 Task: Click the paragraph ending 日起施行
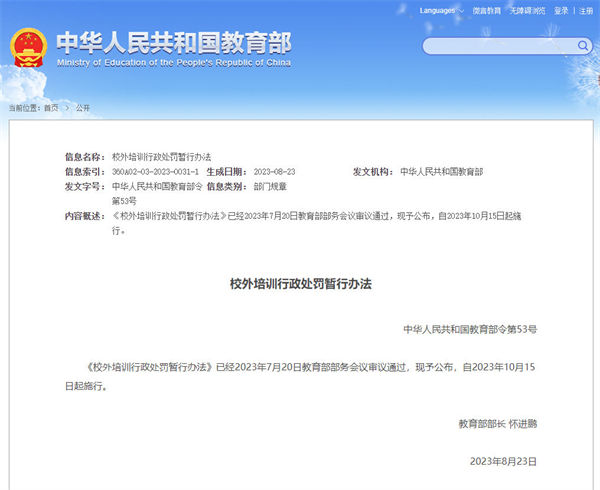point(300,376)
